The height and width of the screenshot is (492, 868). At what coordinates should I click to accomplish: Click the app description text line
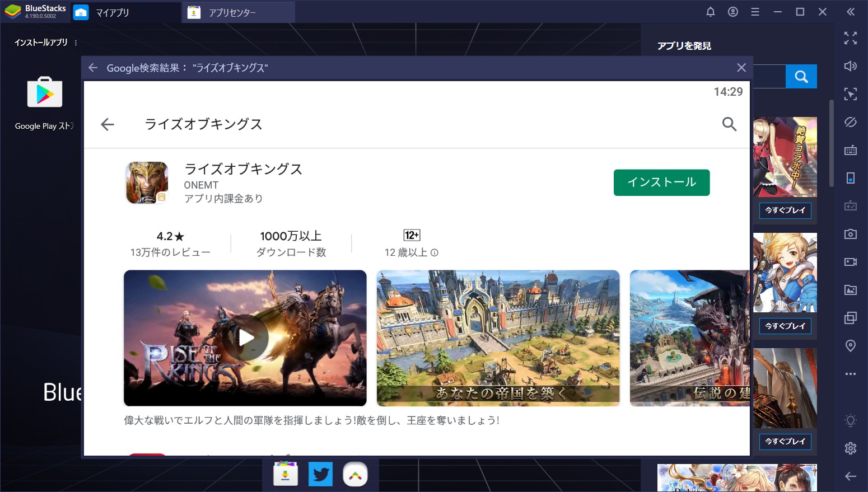point(311,420)
